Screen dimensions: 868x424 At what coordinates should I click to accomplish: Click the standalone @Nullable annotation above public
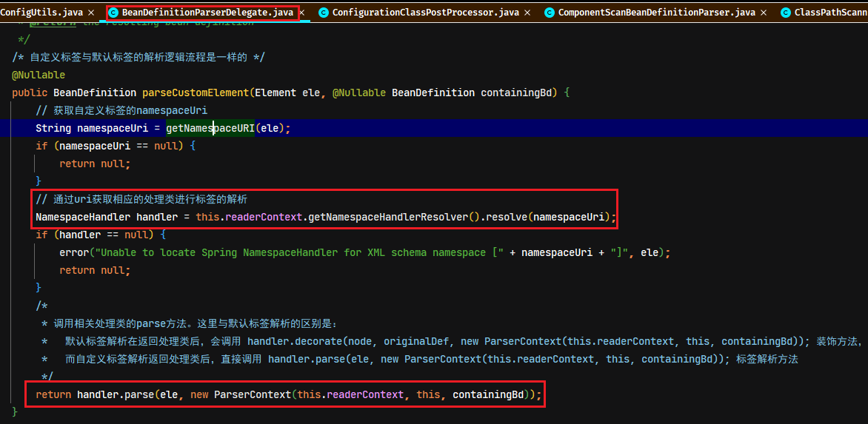39,75
